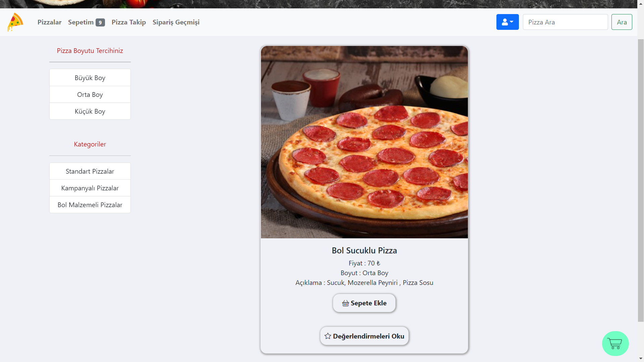Select the Büyük Boy size filter

[x=90, y=78]
